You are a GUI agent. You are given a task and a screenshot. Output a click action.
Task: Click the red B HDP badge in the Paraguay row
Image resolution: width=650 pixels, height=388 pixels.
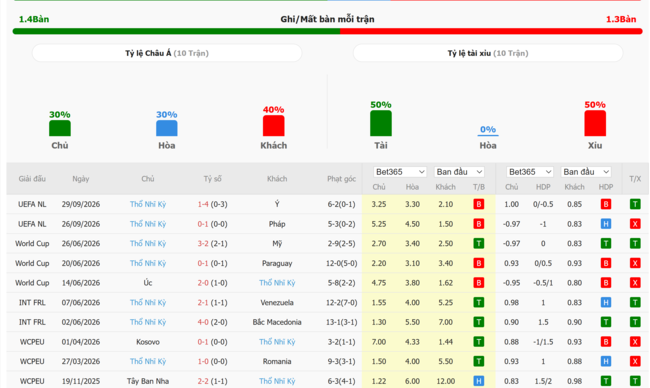pos(606,263)
